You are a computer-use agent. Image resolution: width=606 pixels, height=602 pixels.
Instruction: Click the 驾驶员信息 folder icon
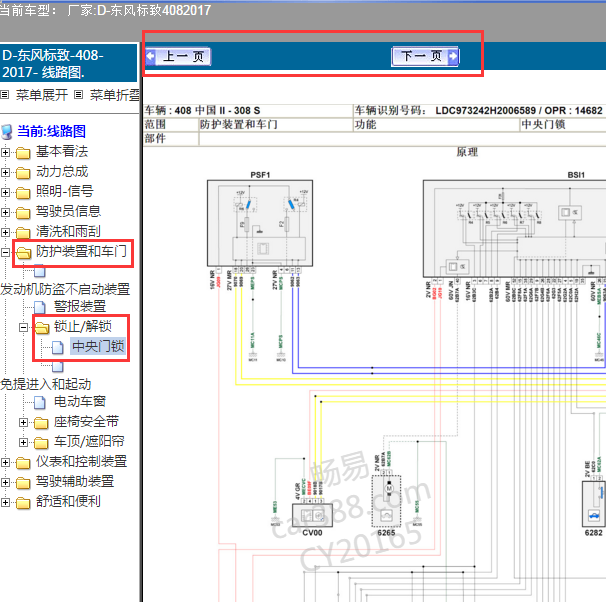coord(23,213)
